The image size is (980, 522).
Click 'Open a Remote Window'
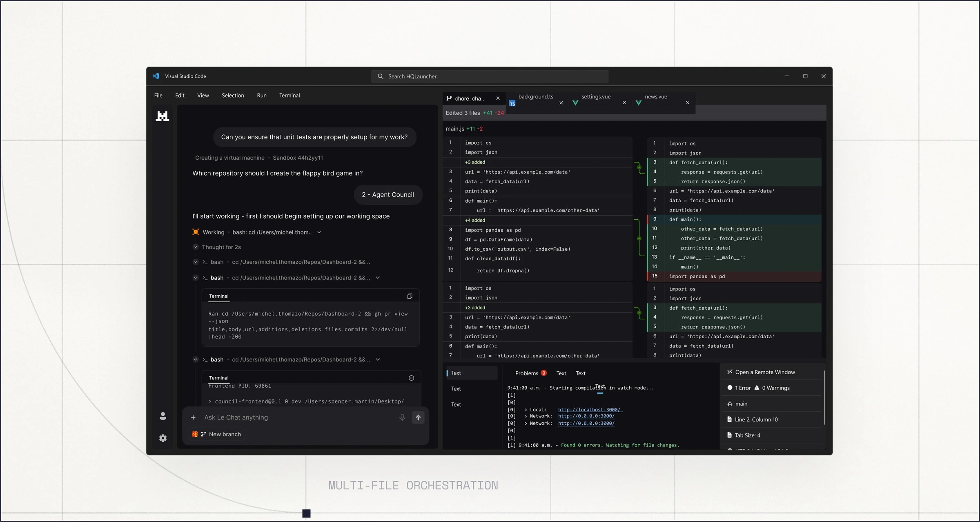[x=765, y=372]
